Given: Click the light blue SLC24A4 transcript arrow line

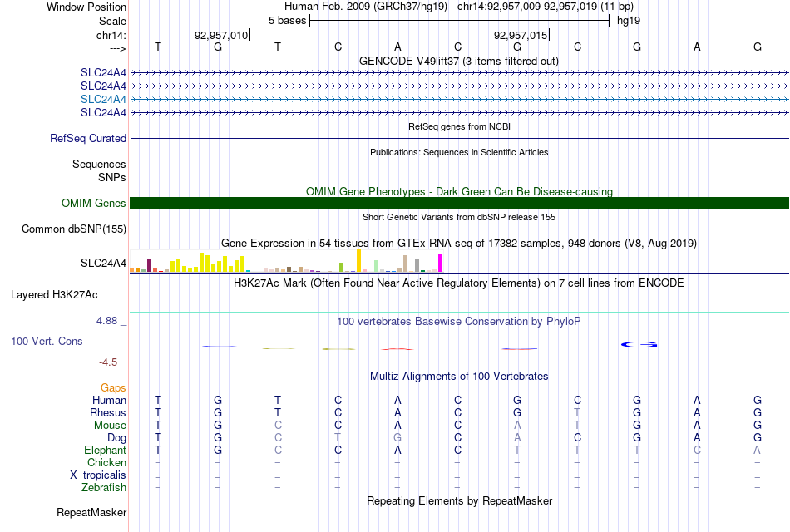Looking at the screenshot, I should point(459,99).
